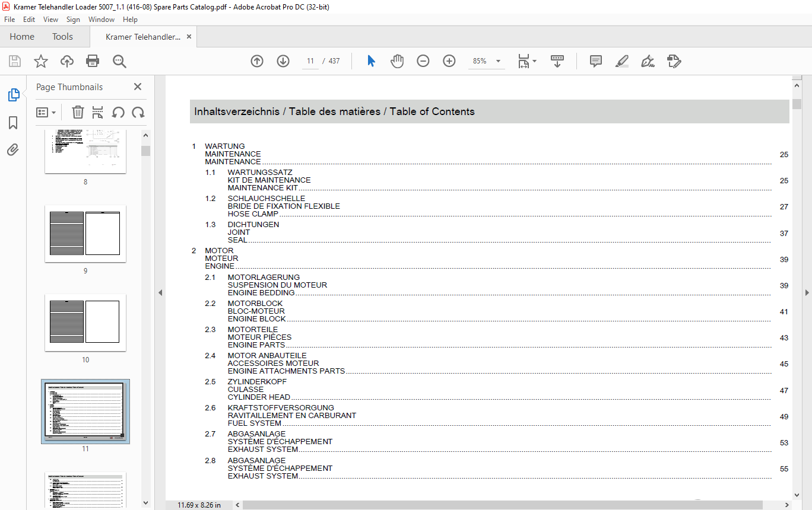Open the Sign document pen icon

648,61
